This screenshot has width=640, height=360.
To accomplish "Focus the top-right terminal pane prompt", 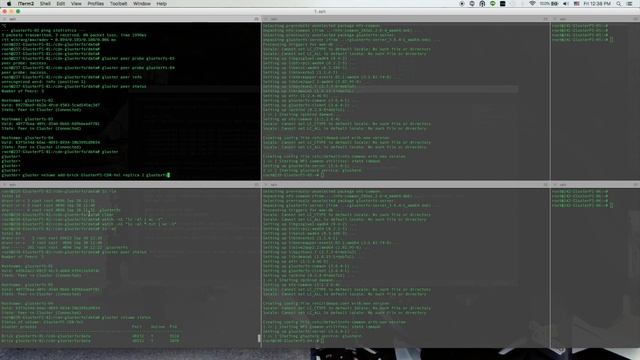I will click(582, 40).
